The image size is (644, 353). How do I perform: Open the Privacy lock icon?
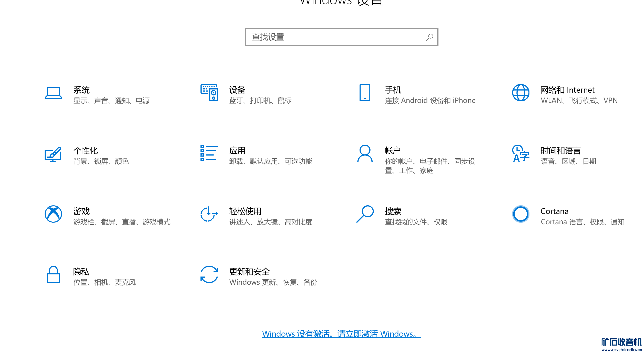tap(53, 274)
